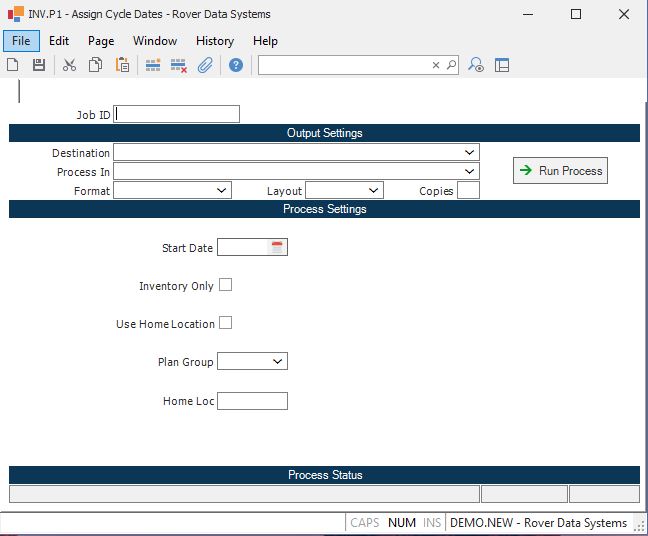Viewport: 648px width, 536px height.
Task: Open attachments with the paperclip icon
Action: (205, 65)
